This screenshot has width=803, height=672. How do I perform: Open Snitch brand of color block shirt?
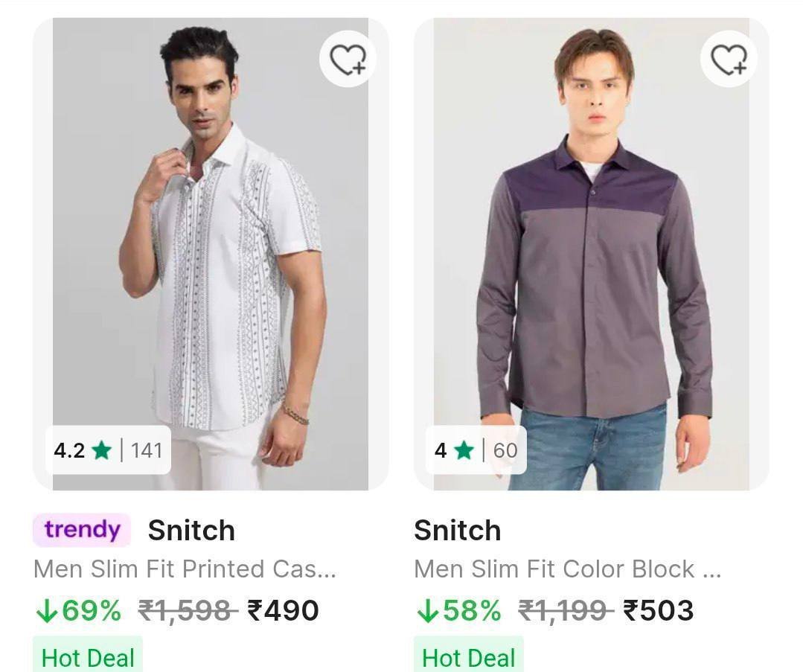(x=457, y=531)
